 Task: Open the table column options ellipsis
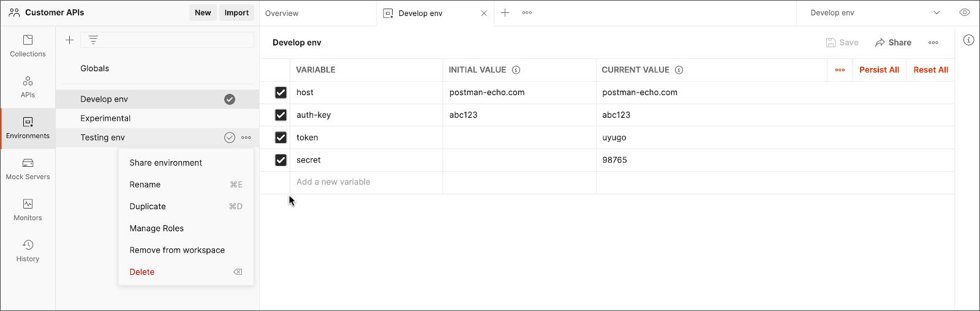(840, 70)
